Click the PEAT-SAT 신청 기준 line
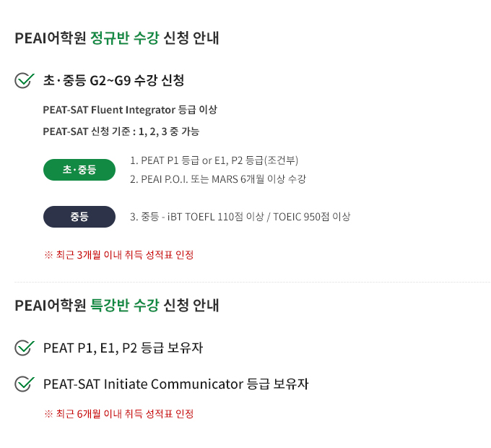491x448 pixels. 121,132
